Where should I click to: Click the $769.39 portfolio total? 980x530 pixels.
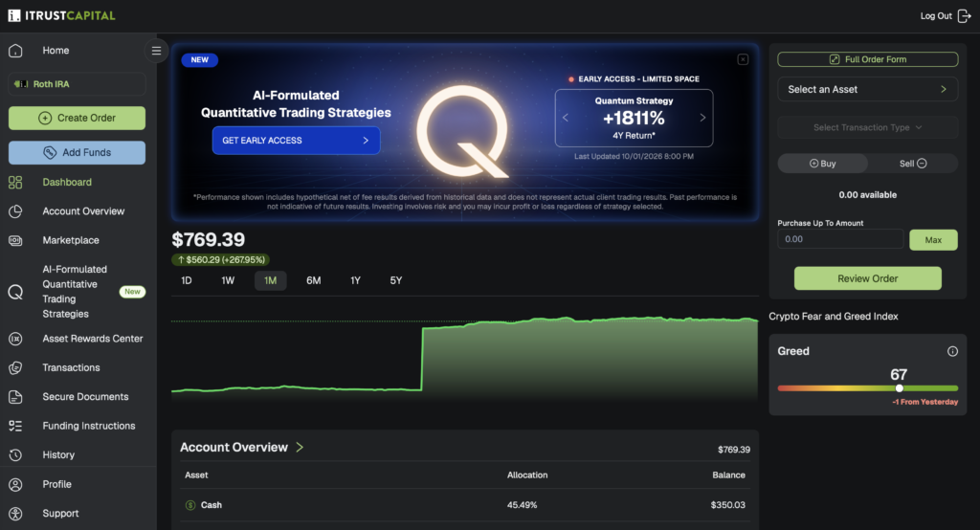[x=208, y=239]
